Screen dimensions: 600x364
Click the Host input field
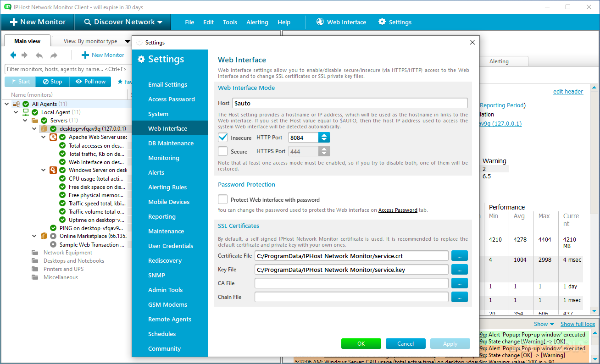pos(350,103)
